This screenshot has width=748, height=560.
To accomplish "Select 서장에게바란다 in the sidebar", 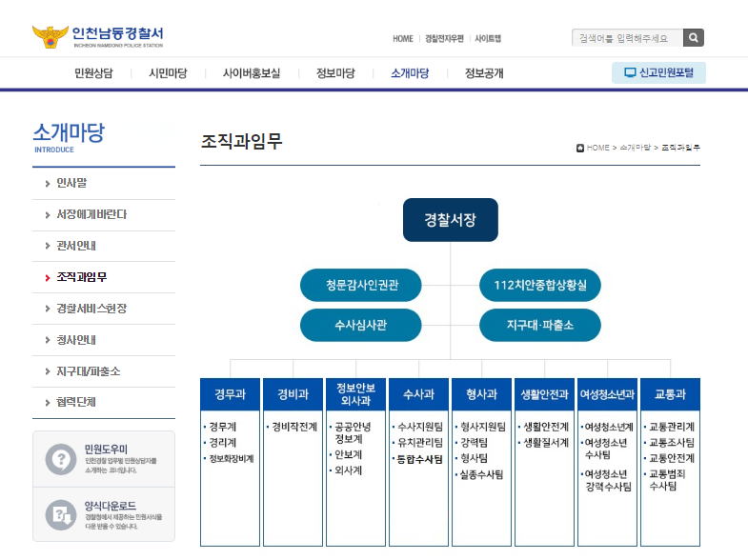I will [x=91, y=214].
